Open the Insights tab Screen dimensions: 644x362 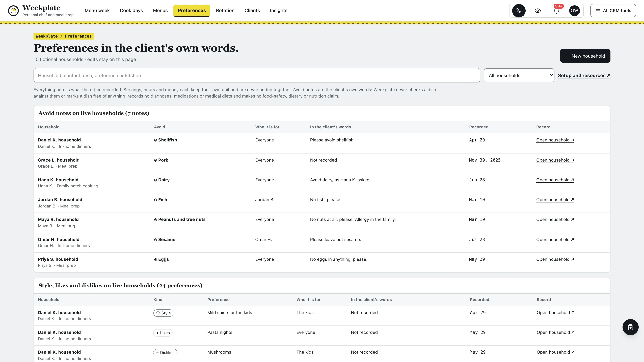coord(279,11)
